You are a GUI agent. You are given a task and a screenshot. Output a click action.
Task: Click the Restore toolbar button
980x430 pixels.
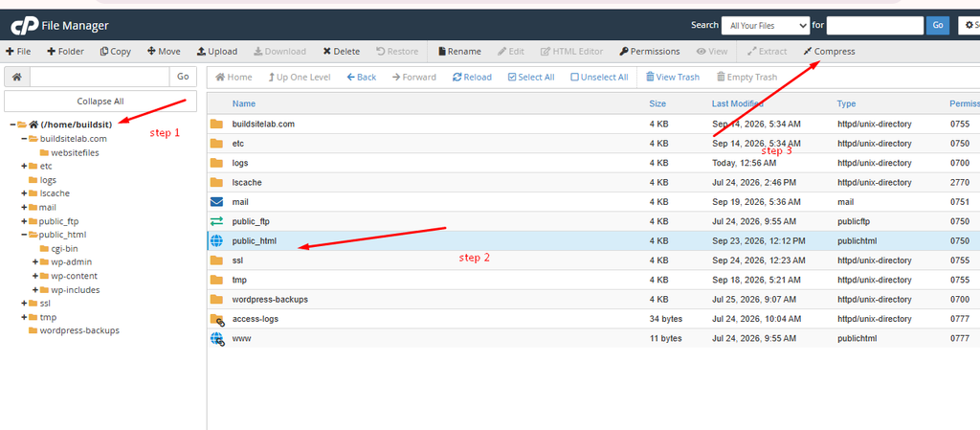click(397, 52)
